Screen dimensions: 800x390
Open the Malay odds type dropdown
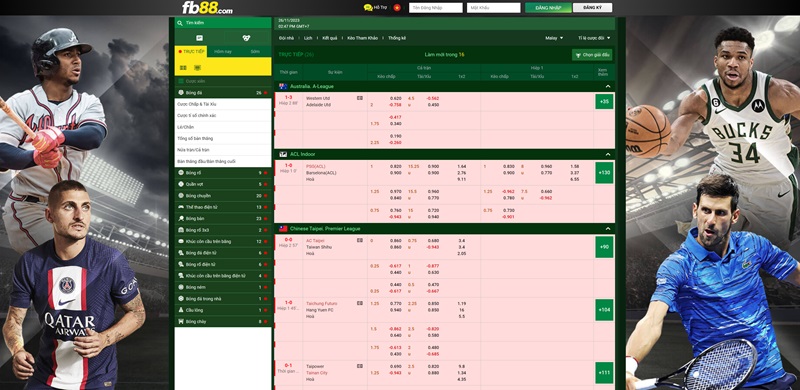click(554, 38)
